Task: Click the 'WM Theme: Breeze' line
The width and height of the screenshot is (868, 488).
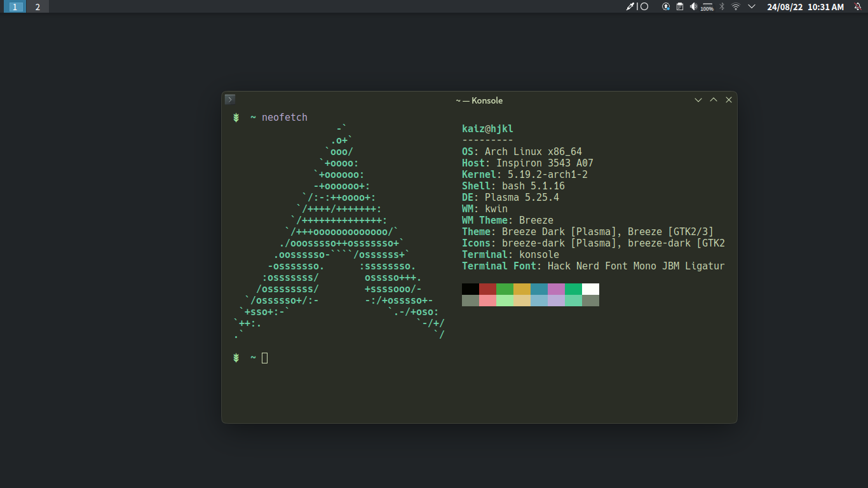Action: [x=508, y=220]
